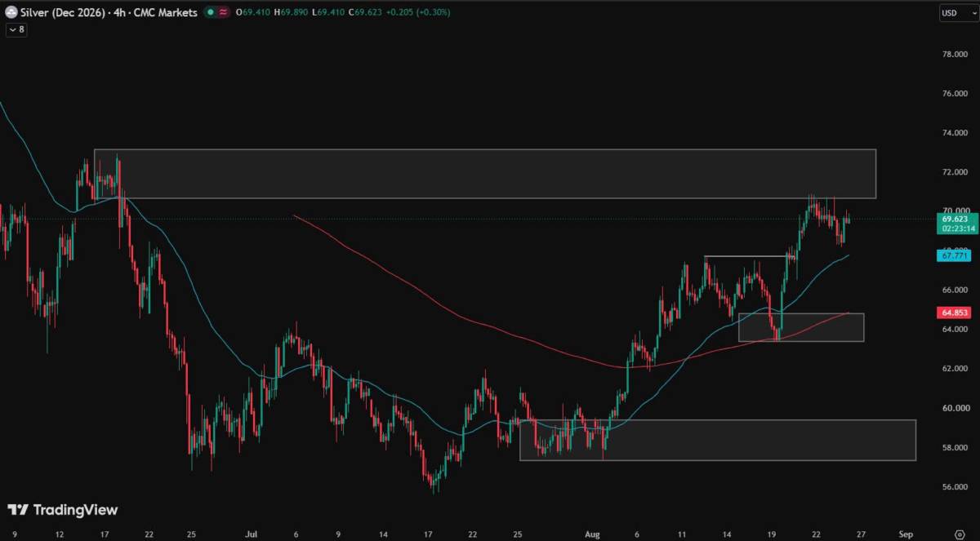Select the upper resistance zone rectangle drawing
980x541 pixels.
point(485,174)
